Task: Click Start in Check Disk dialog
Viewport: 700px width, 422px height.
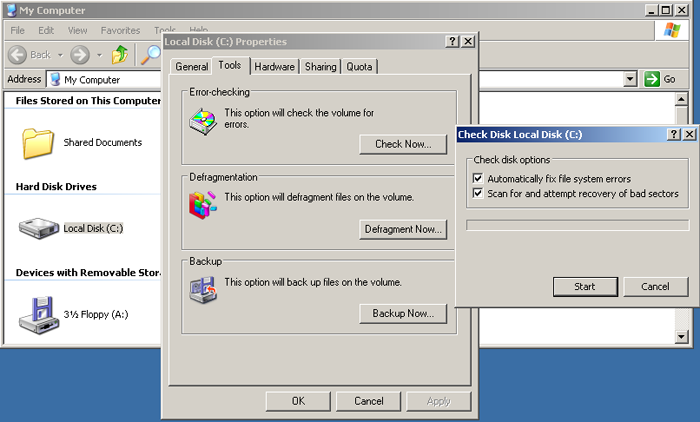Action: [x=585, y=287]
